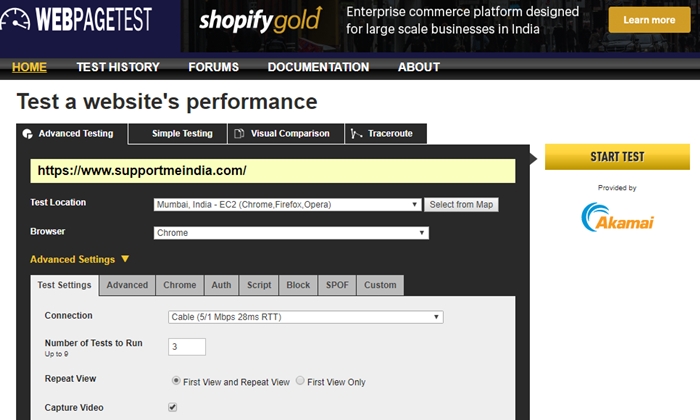Click the Traceroute tab icon
Image resolution: width=700 pixels, height=420 pixels.
356,133
